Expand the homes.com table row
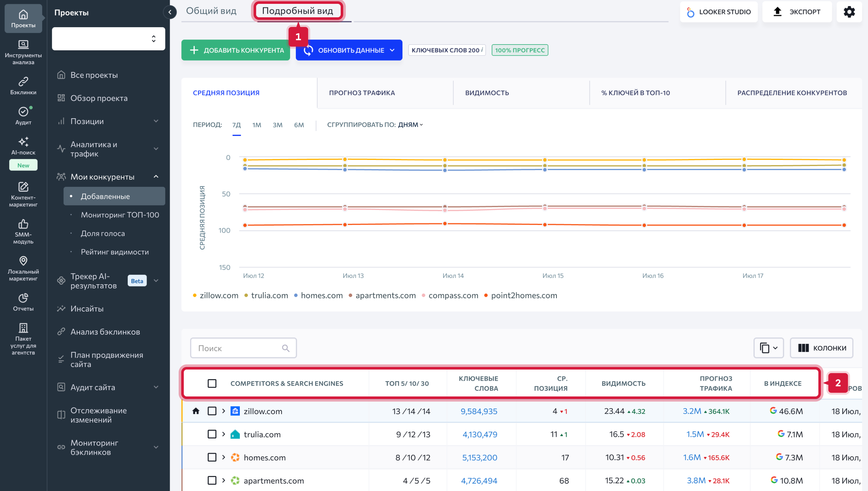The width and height of the screenshot is (868, 491). click(x=223, y=457)
